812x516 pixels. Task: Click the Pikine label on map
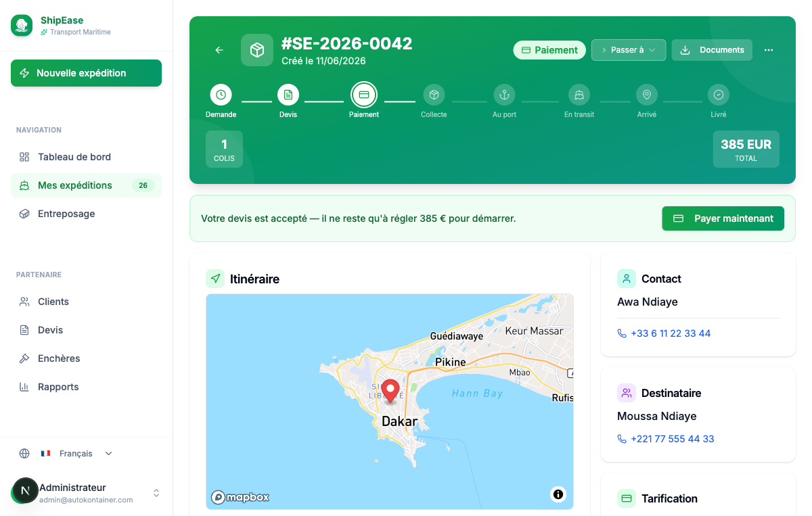pyautogui.click(x=451, y=362)
